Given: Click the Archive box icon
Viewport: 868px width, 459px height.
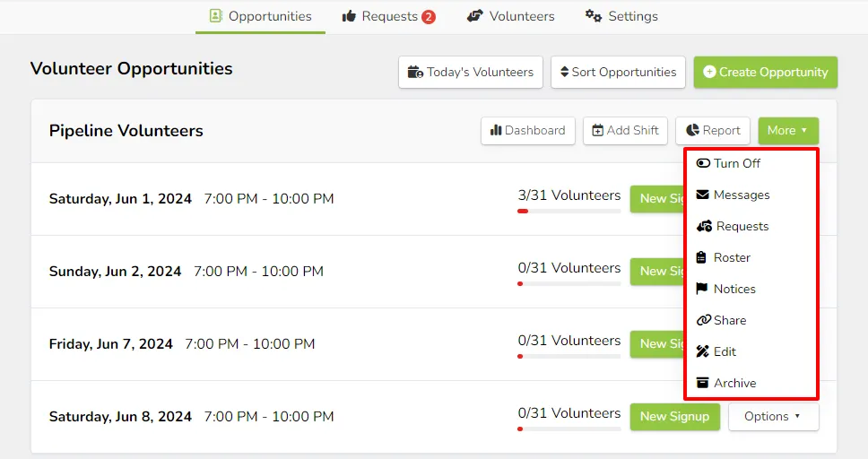Looking at the screenshot, I should pyautogui.click(x=702, y=383).
